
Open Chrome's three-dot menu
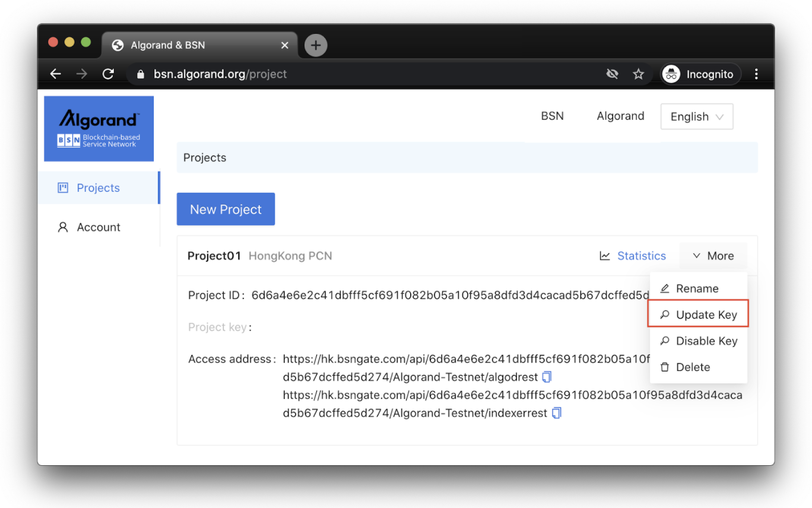click(x=756, y=74)
